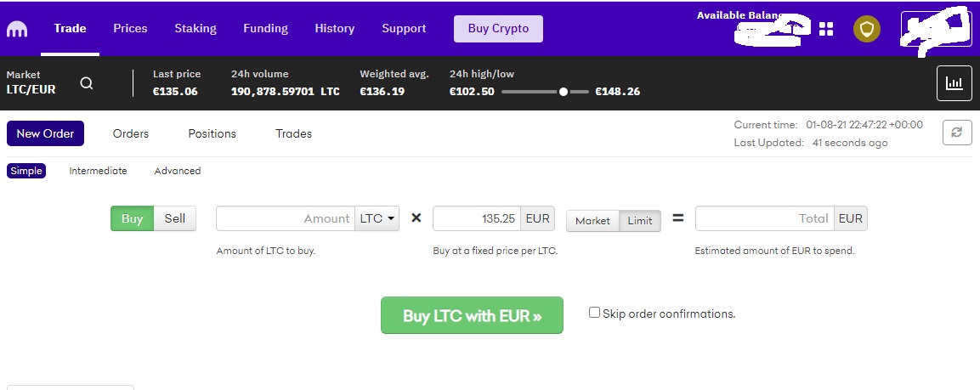Viewport: 980px width, 390px height.
Task: Click Buy LTC with EUR button
Action: (x=472, y=315)
